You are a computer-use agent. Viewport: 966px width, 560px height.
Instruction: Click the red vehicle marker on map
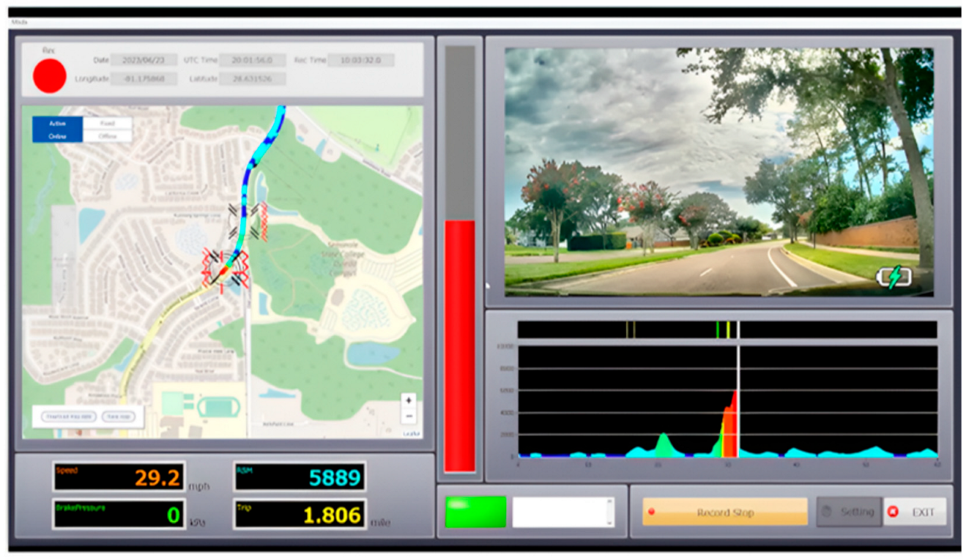(x=224, y=270)
